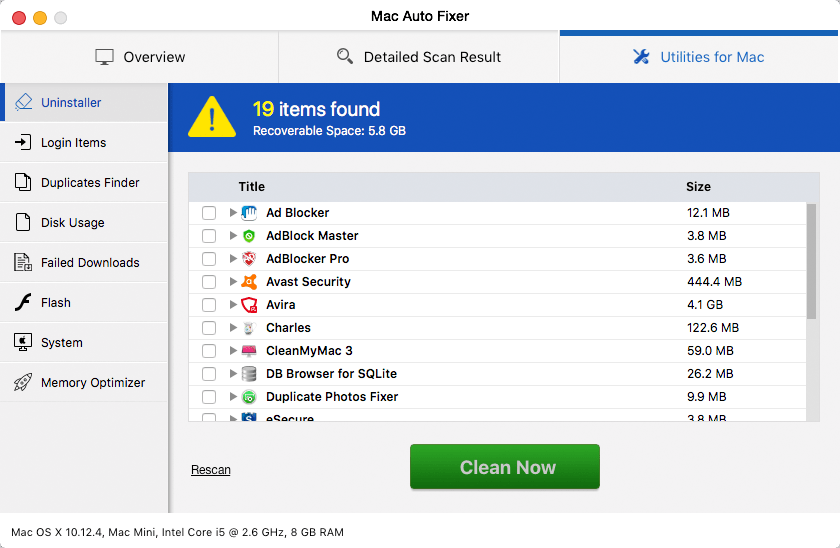Expand the CleanMyMac 3 row
Screen dimensions: 840x548
click(x=233, y=350)
